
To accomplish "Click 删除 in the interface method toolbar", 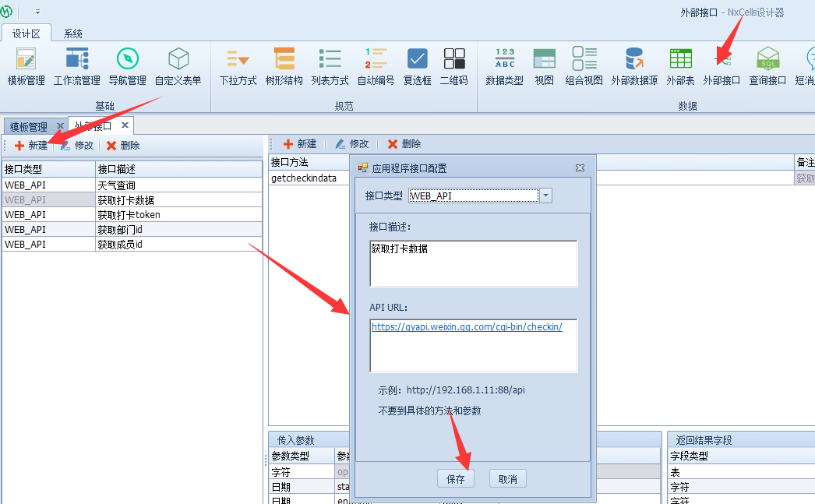I will click(x=404, y=144).
